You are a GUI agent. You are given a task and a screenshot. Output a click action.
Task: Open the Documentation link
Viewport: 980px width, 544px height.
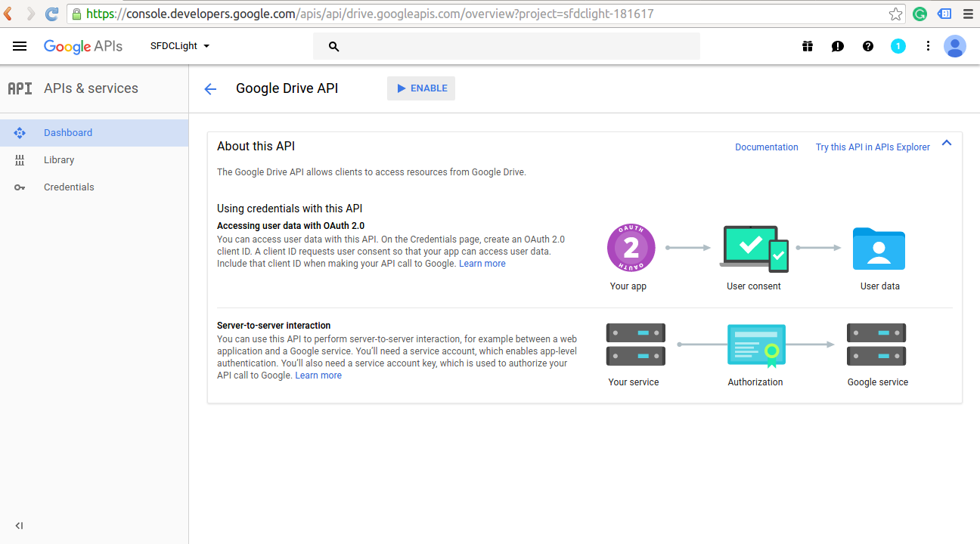(766, 147)
